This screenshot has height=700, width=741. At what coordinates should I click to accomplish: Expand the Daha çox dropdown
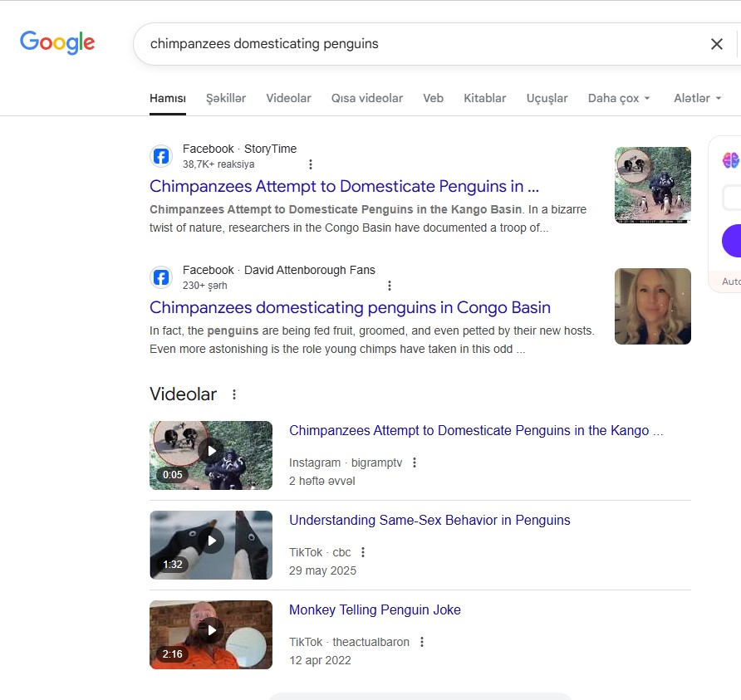[619, 98]
